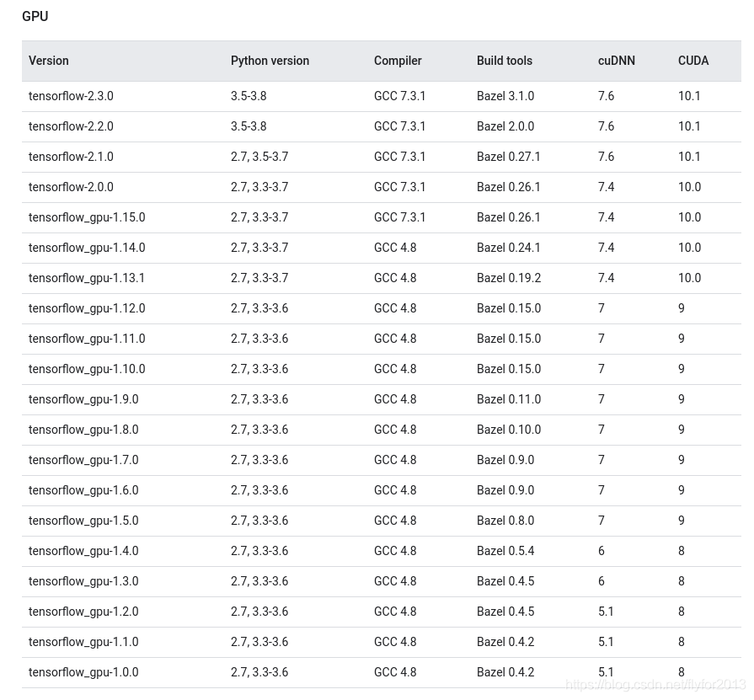Select the tensorflow_gpu-1.6.0 cell
Viewport: 754px width, 700px height.
point(83,490)
